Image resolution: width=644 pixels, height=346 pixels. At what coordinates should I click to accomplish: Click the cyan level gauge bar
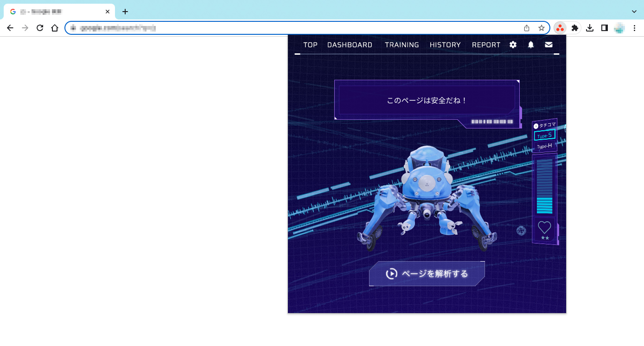(x=544, y=186)
